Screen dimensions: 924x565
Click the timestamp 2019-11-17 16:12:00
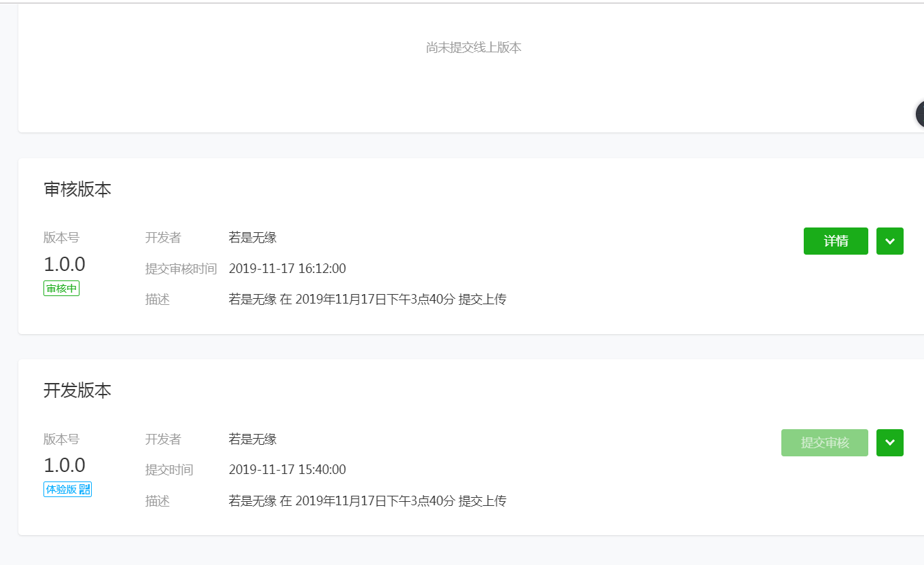287,268
